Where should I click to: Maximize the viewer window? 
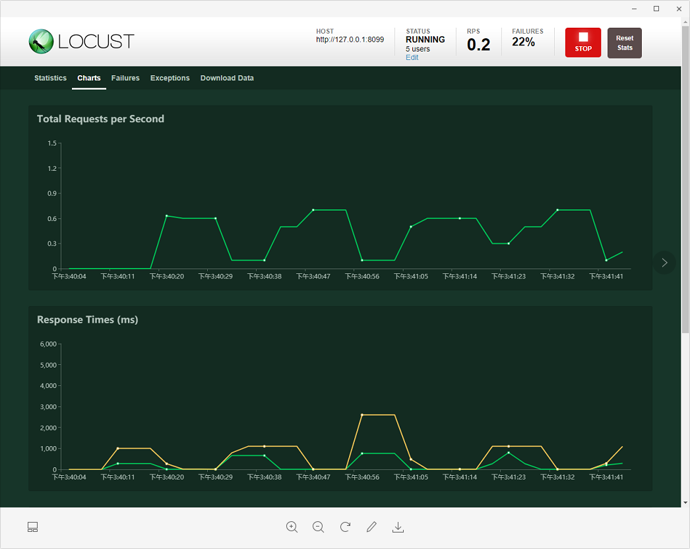pos(656,8)
